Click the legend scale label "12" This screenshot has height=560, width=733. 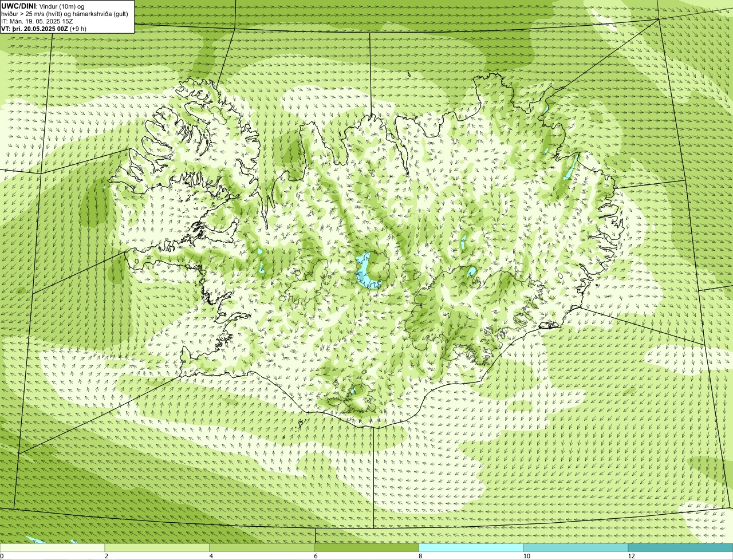631,556
